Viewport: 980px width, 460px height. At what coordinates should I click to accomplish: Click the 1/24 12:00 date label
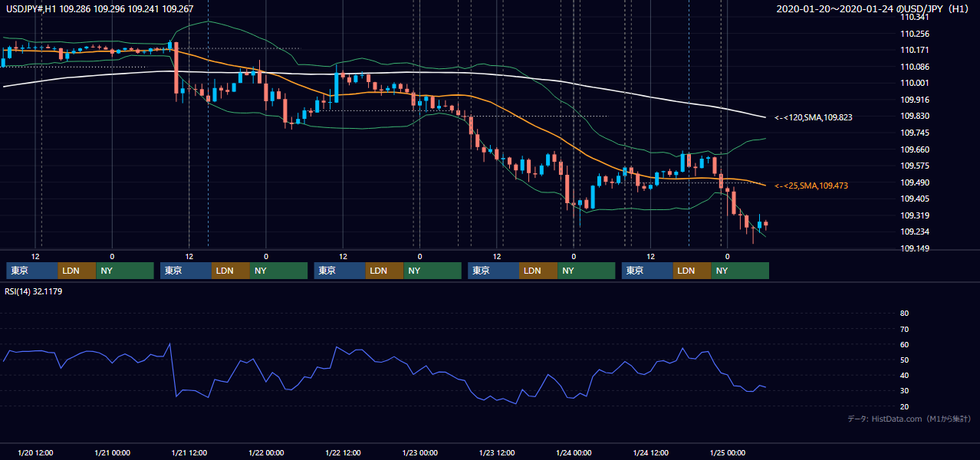coord(650,452)
